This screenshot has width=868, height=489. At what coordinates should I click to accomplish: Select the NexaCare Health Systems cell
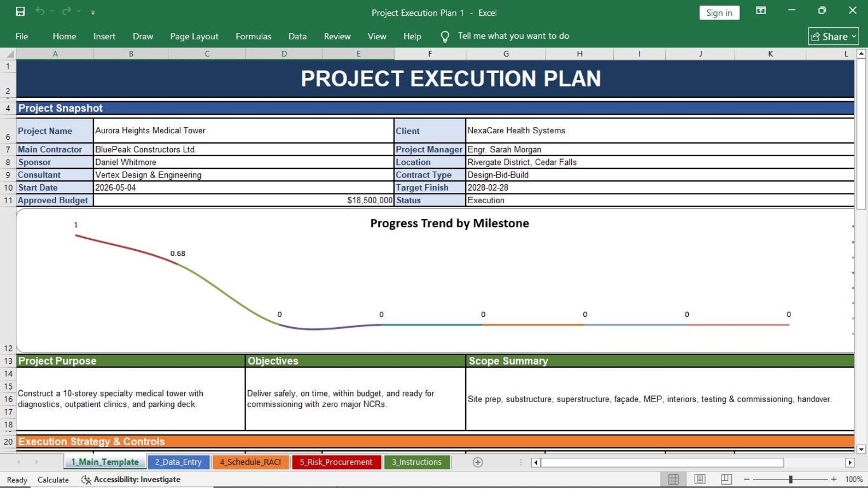pyautogui.click(x=660, y=131)
